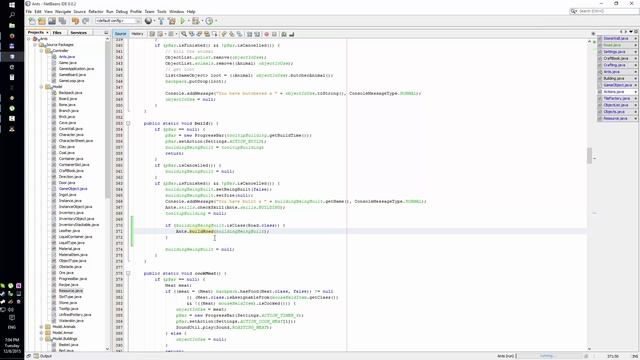Expand the Model.Armor package node
The height and width of the screenshot is (360, 640).
click(41, 333)
